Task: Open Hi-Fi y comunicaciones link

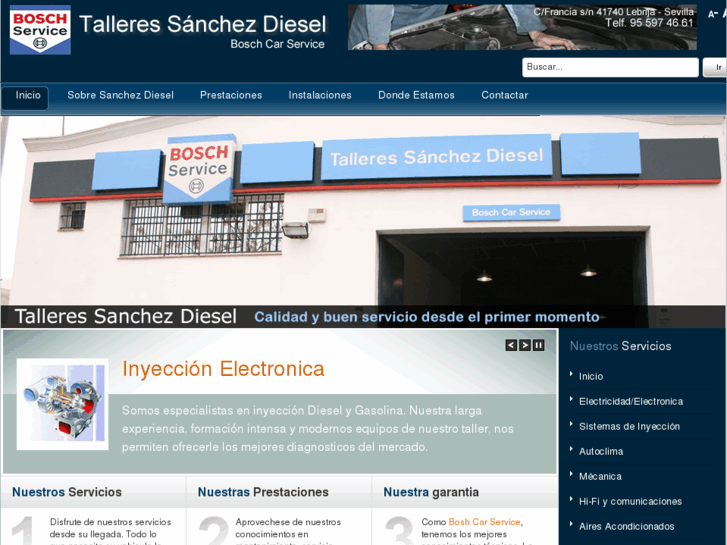Action: [630, 502]
